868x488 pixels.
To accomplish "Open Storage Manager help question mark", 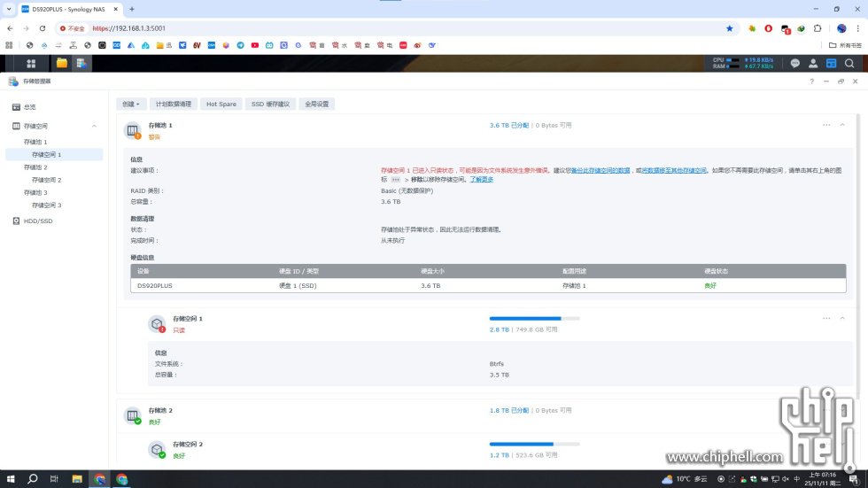I will click(x=811, y=81).
